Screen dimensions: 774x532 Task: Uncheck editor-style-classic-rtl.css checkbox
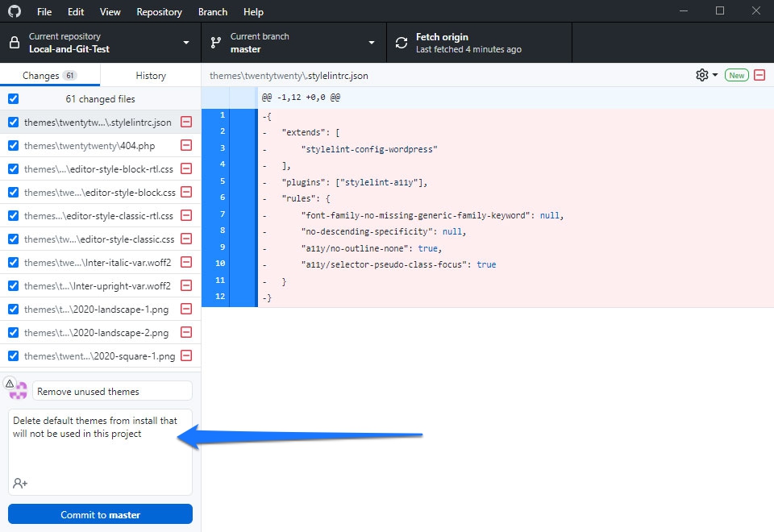pos(14,216)
